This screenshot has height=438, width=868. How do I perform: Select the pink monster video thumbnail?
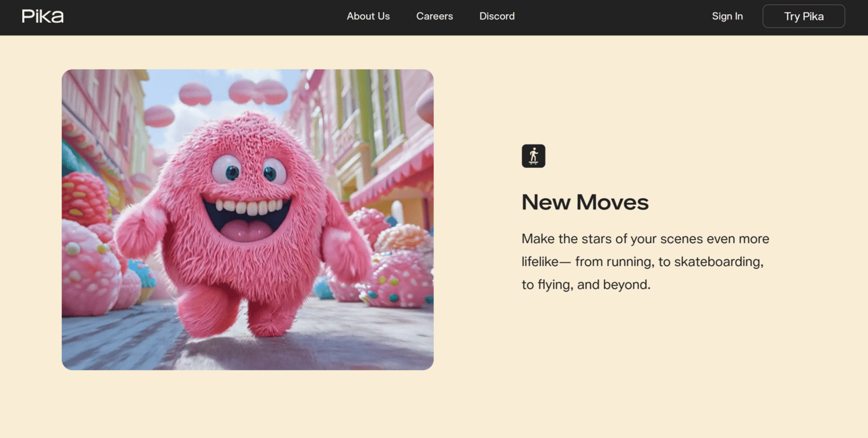[x=247, y=219]
